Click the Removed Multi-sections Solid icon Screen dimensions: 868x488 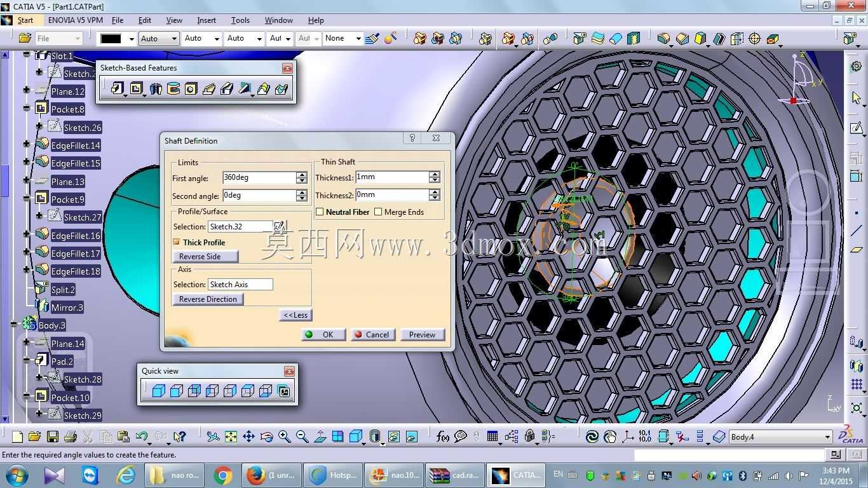tap(281, 89)
